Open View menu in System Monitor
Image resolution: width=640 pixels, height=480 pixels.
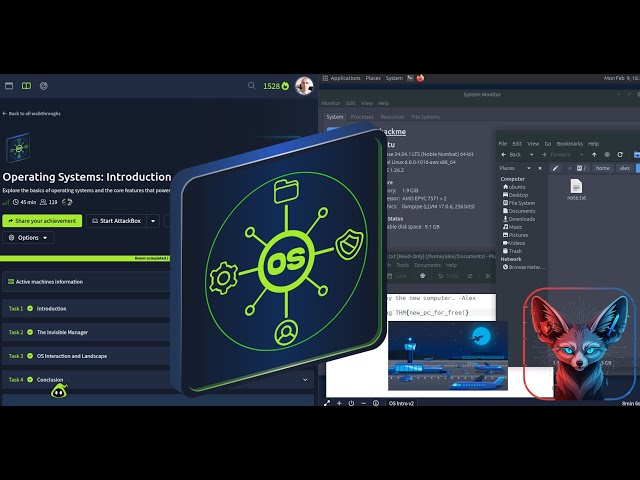[367, 103]
